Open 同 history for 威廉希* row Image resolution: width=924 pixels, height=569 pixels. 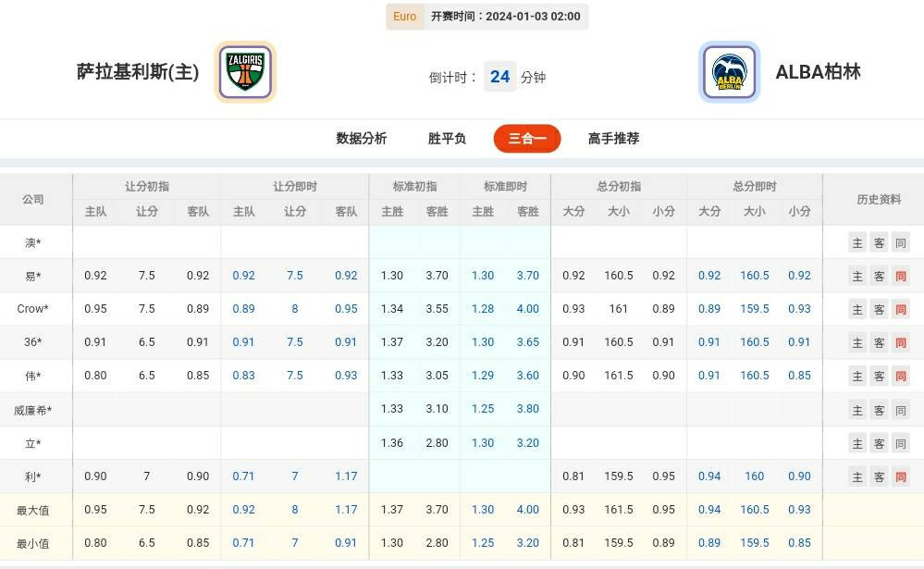pos(901,410)
